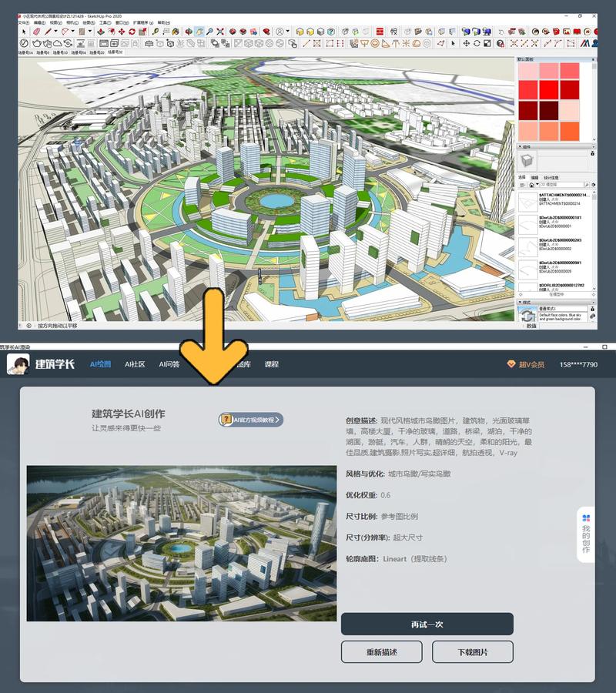Screen dimensions: 616x693
Task: Go to the AI社区 tab
Action: click(135, 364)
